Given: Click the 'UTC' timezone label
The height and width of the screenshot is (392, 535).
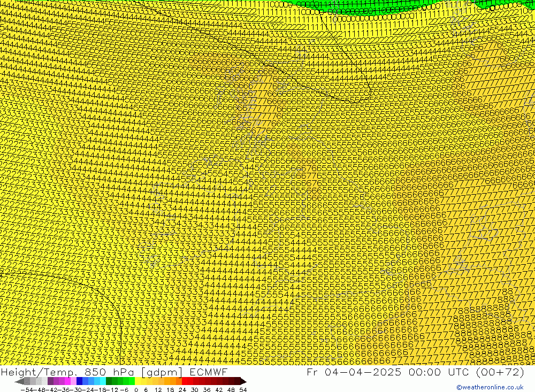Looking at the screenshot, I should (460, 372).
